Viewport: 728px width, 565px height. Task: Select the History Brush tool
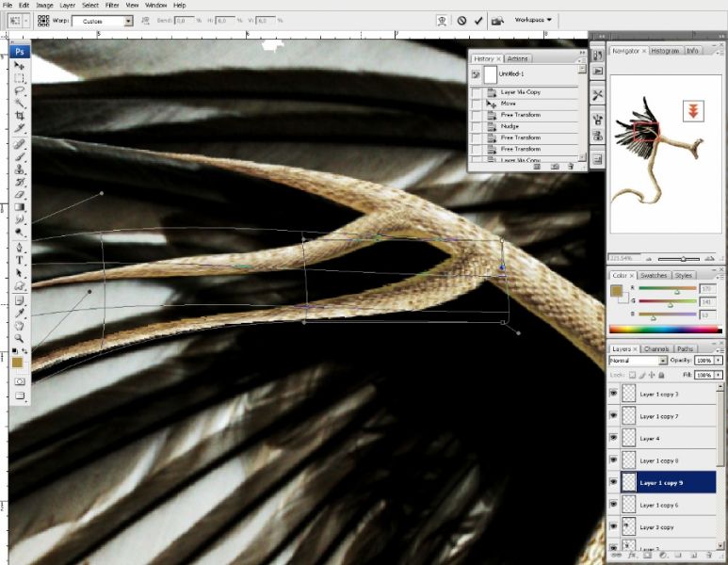click(x=19, y=182)
